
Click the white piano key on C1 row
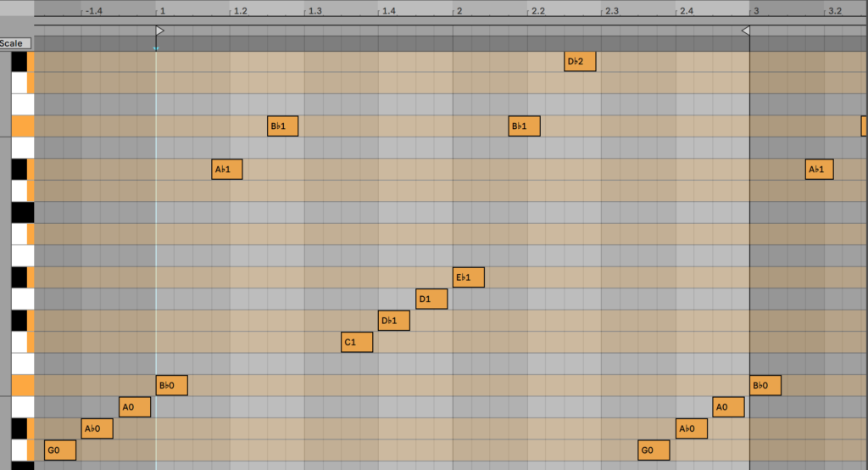coord(19,342)
